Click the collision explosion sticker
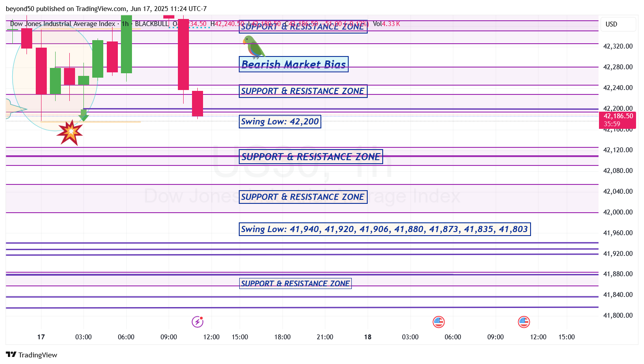 70,132
